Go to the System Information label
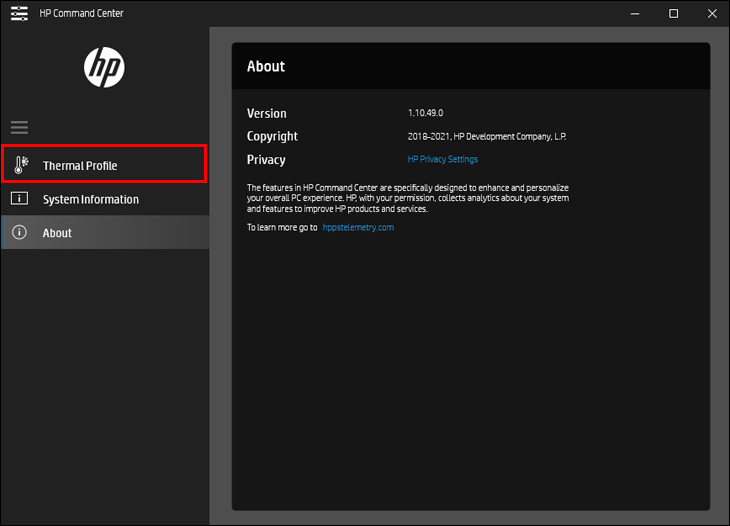 coord(90,199)
